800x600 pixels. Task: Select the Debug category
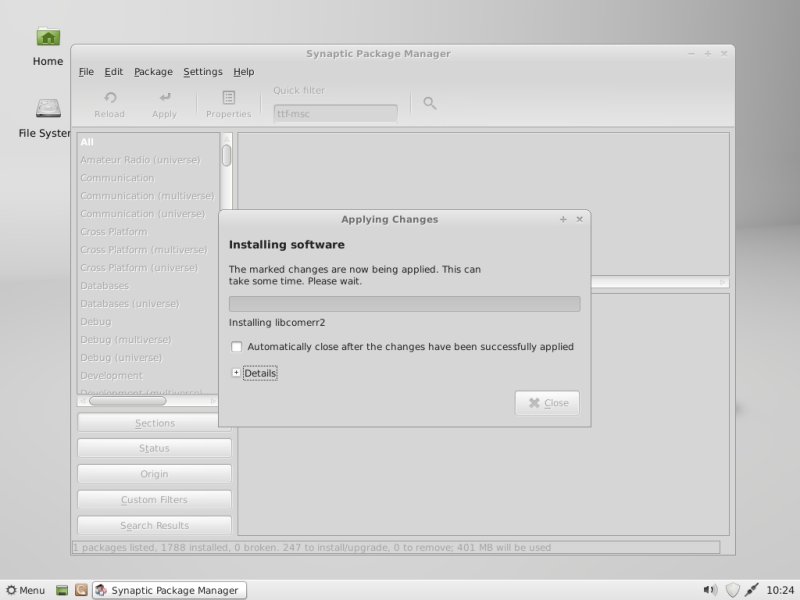[148, 322]
